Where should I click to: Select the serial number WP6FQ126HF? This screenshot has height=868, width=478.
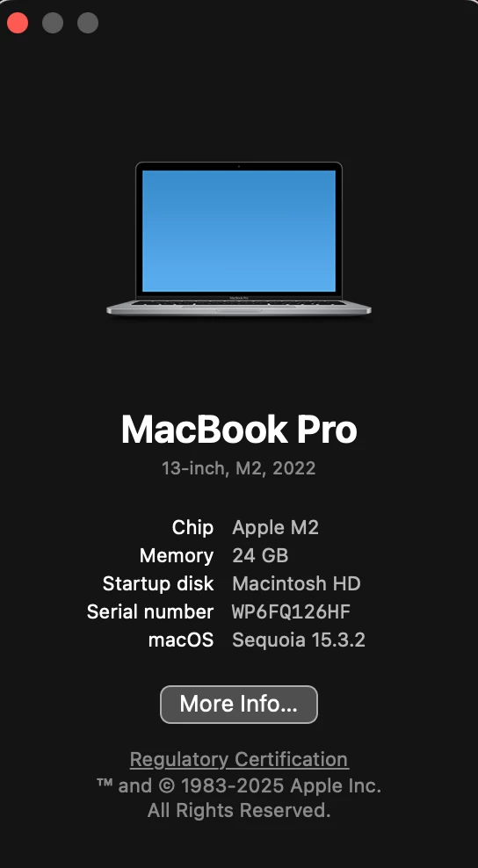coord(291,611)
